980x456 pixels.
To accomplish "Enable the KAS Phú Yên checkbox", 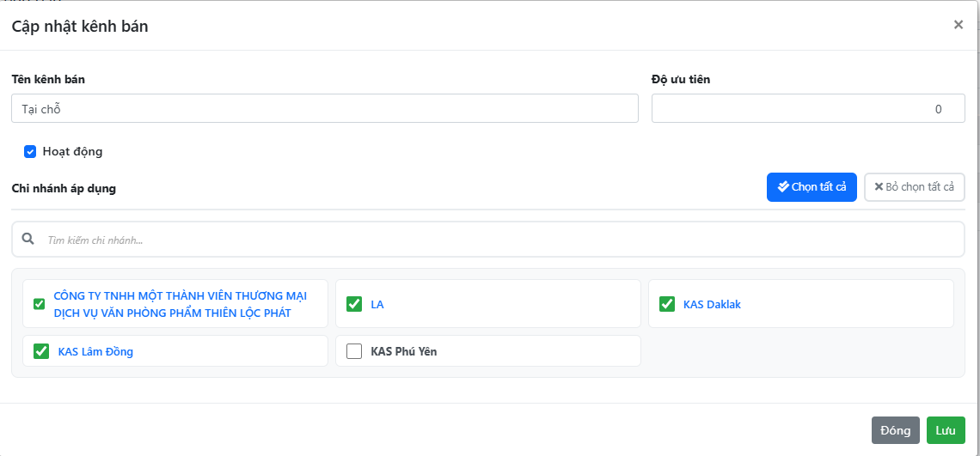I will click(x=353, y=351).
